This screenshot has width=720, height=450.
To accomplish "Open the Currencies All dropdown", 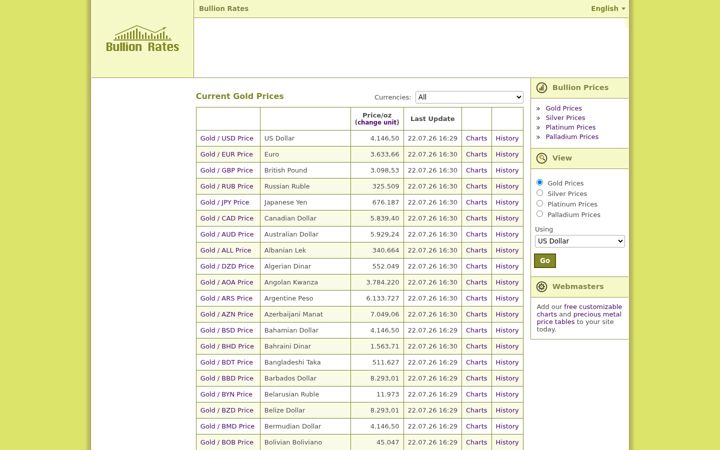I will 469,97.
